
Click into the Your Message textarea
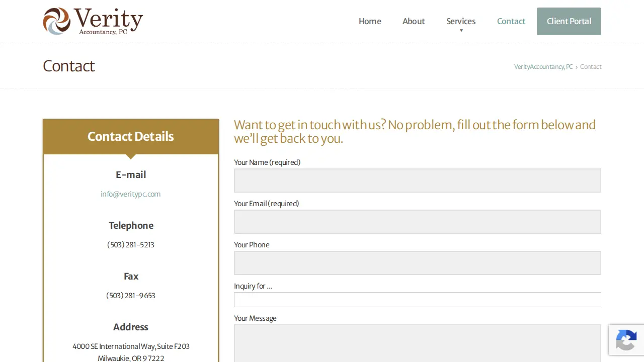[418, 343]
